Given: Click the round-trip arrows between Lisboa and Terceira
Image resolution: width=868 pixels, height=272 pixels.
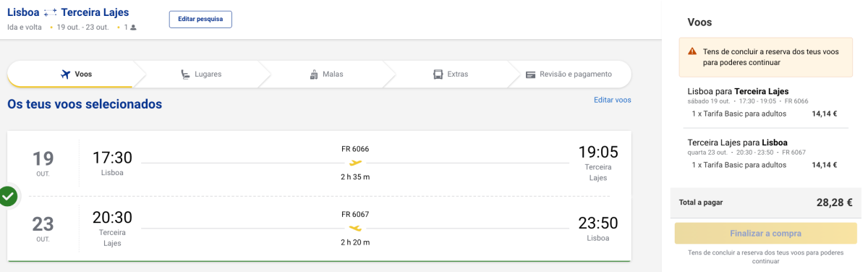Looking at the screenshot, I should (x=50, y=12).
